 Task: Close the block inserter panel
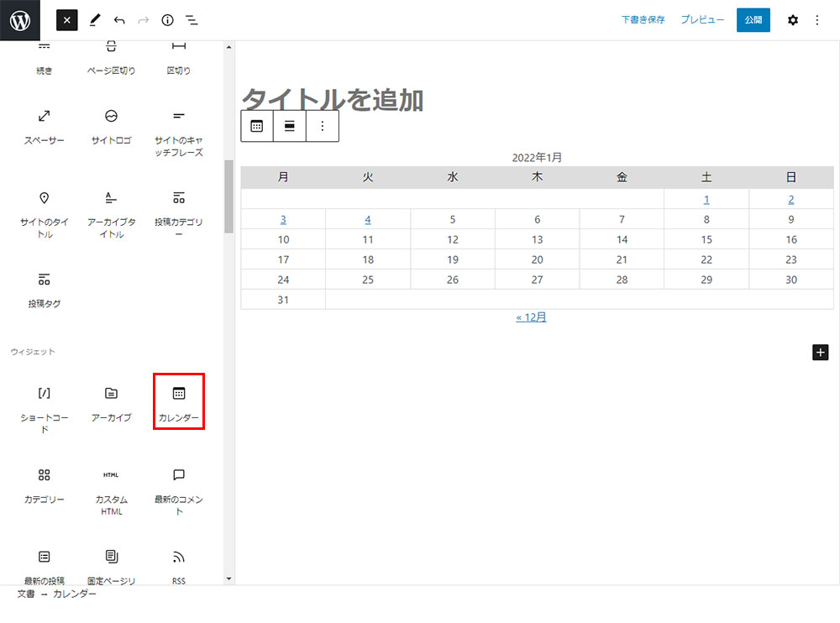pyautogui.click(x=67, y=20)
